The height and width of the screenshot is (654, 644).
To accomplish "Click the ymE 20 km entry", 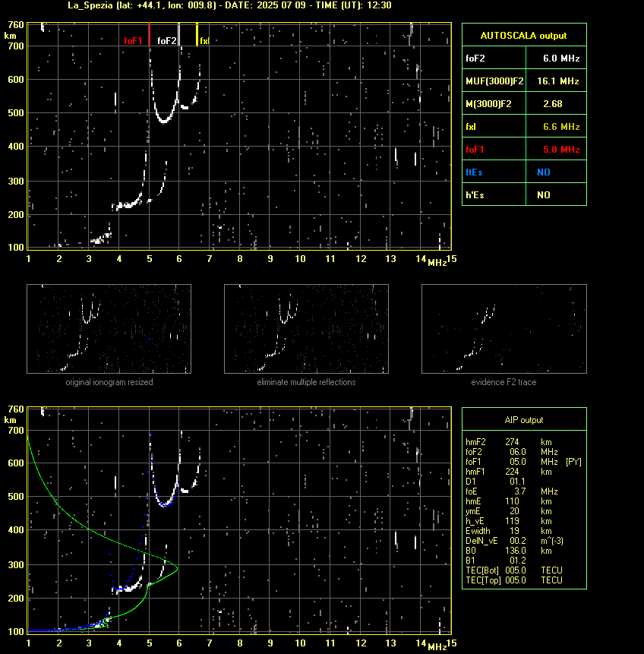I will click(x=509, y=511).
